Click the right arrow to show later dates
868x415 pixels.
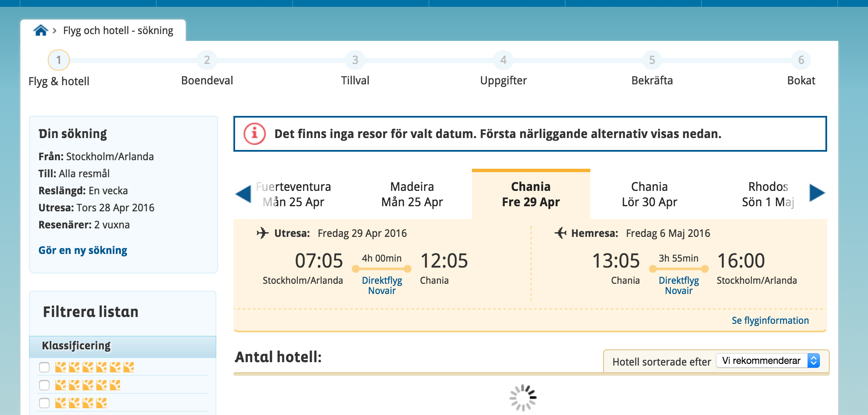[816, 193]
